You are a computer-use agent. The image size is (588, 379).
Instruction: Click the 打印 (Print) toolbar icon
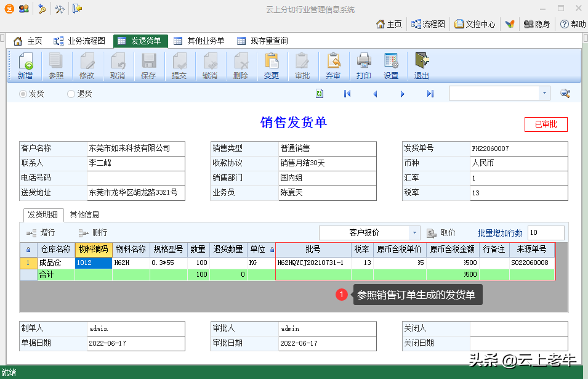coord(364,66)
